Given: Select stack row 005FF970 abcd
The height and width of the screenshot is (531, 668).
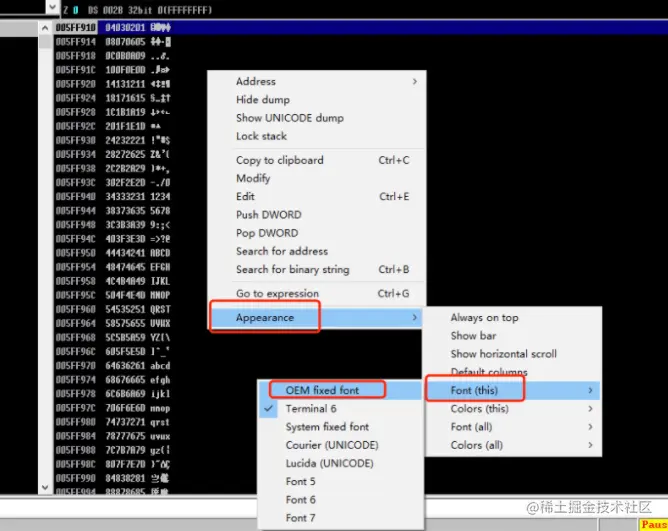Looking at the screenshot, I should [x=160, y=366].
